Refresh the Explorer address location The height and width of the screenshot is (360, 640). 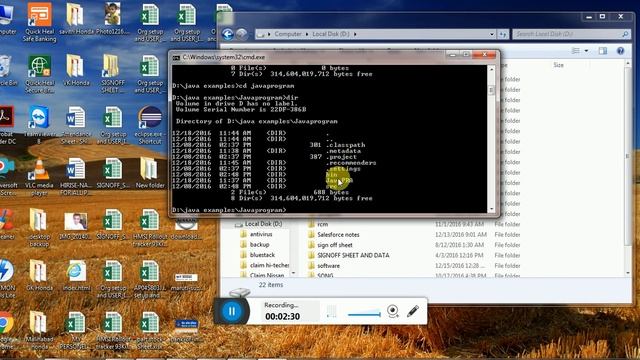point(503,34)
